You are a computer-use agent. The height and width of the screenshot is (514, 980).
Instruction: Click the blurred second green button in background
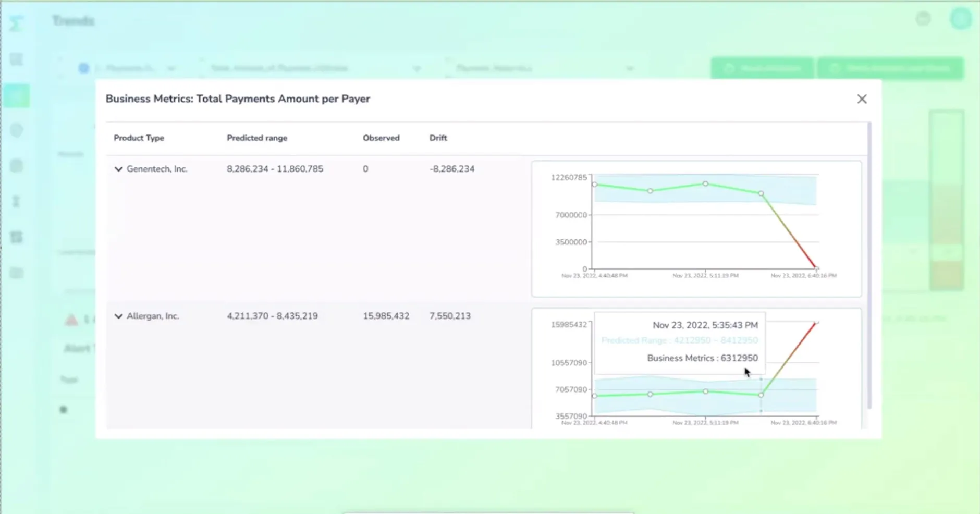[x=890, y=68]
